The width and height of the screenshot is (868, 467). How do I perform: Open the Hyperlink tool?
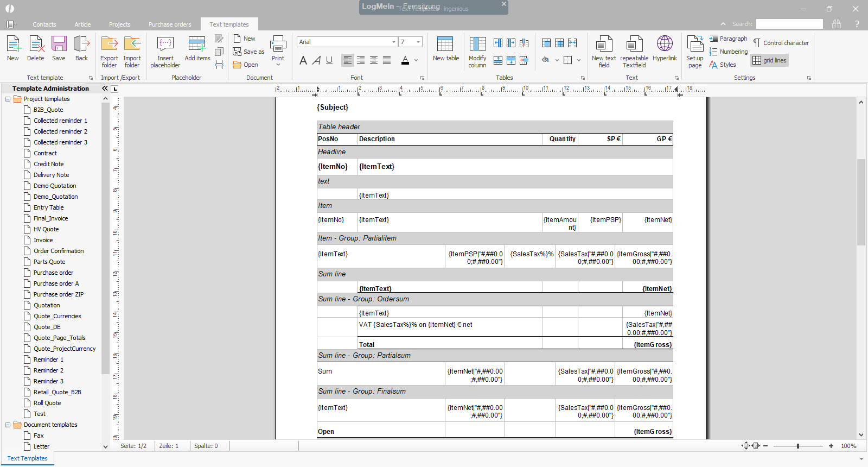tap(665, 45)
